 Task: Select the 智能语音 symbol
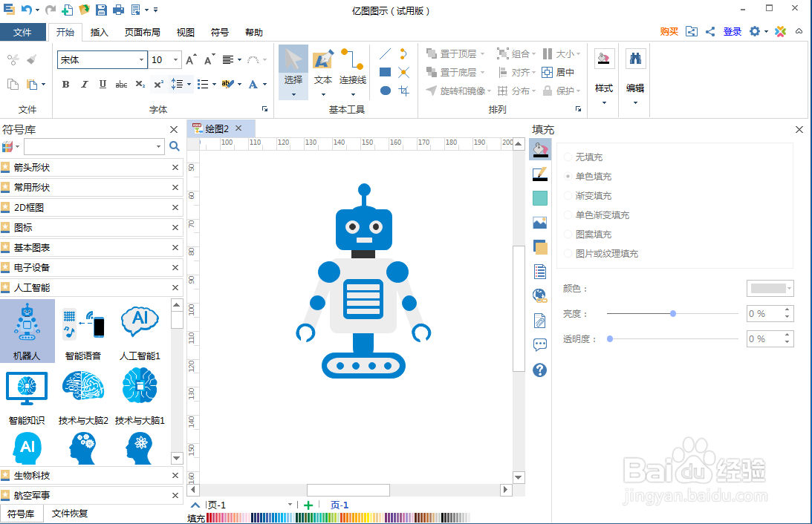[83, 331]
